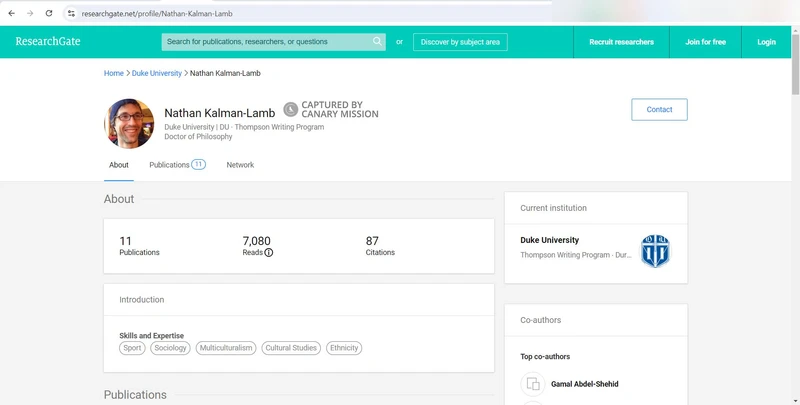This screenshot has height=405, width=800.
Task: Open Duke University current institution link
Action: coord(549,240)
